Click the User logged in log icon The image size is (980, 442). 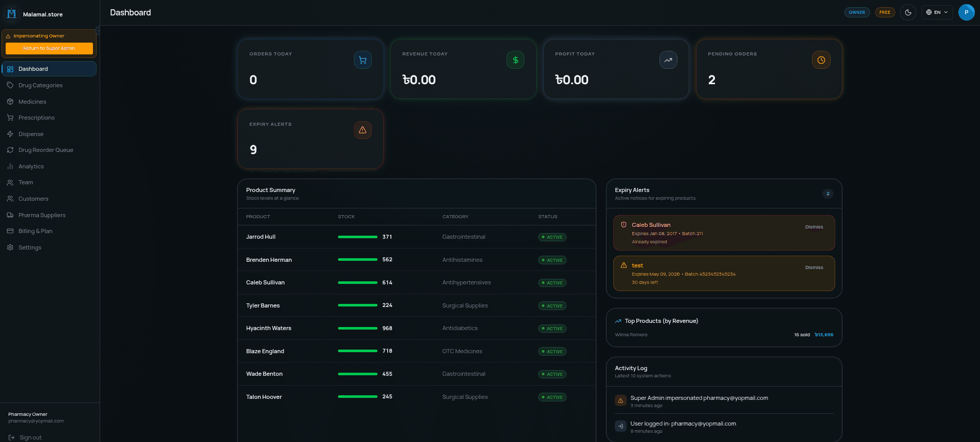pos(620,426)
